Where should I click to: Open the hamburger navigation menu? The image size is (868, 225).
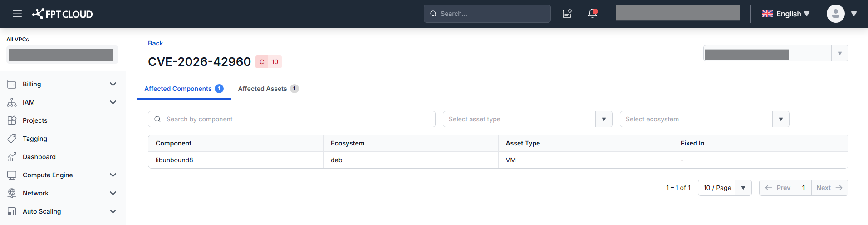click(x=17, y=14)
